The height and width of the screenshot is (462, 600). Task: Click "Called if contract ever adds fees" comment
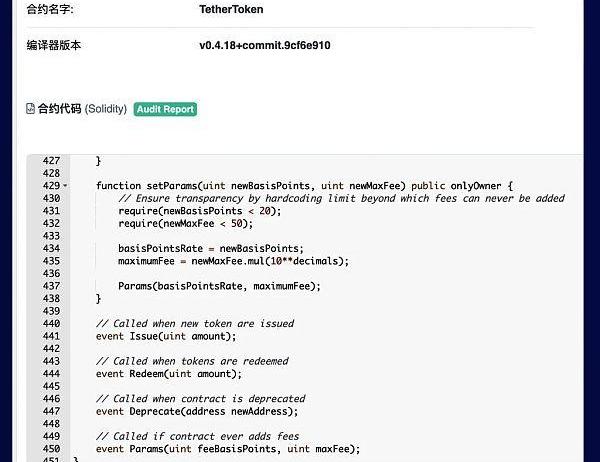[197, 436]
